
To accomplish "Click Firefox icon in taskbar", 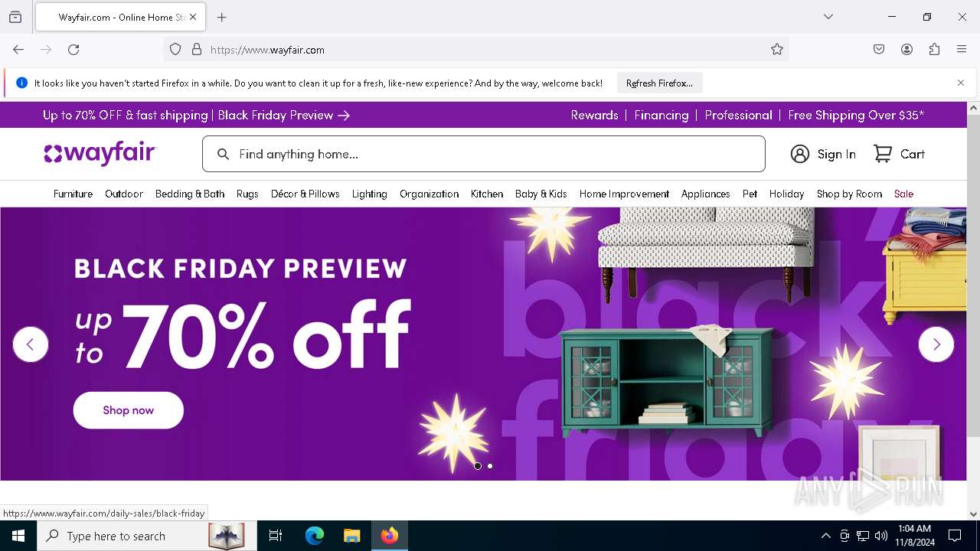I will tap(390, 536).
